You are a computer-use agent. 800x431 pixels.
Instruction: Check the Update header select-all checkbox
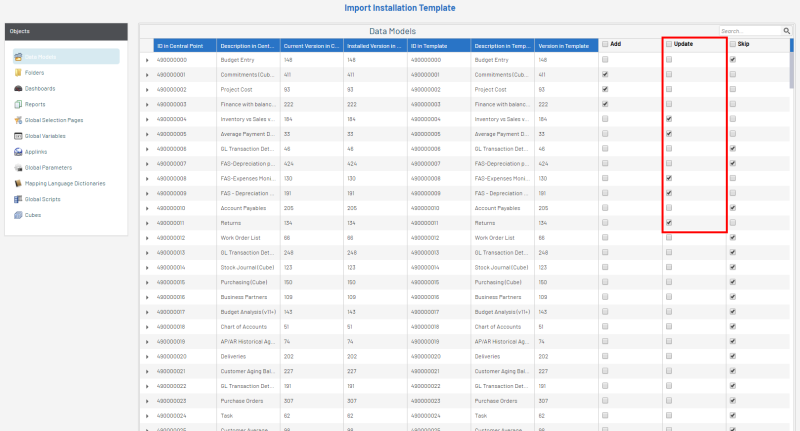click(669, 44)
